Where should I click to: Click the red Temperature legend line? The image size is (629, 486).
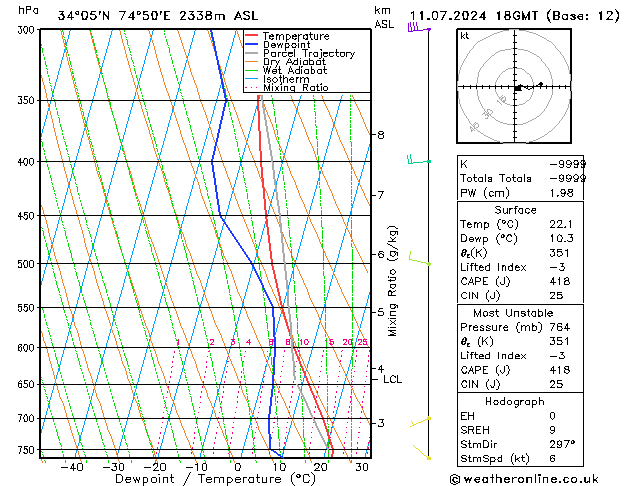click(252, 36)
